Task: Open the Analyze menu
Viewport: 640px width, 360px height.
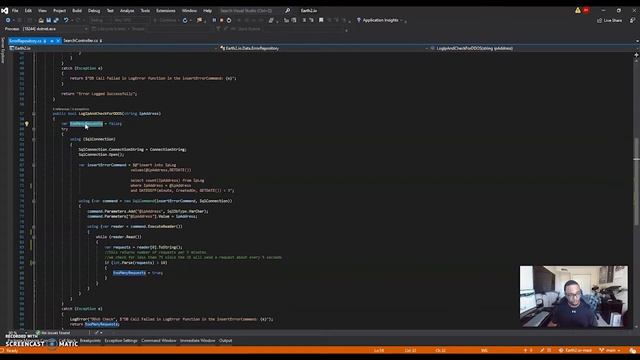Action: 127,11
